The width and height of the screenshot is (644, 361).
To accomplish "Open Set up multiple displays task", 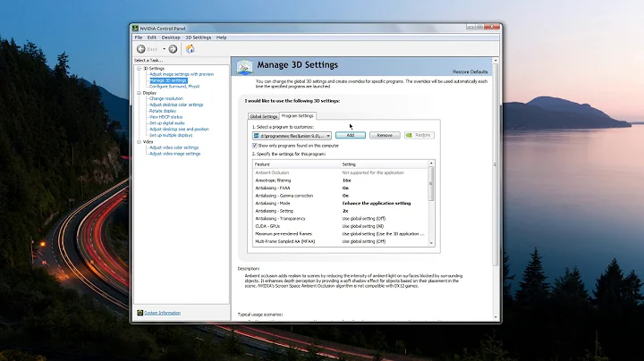I will pos(171,135).
